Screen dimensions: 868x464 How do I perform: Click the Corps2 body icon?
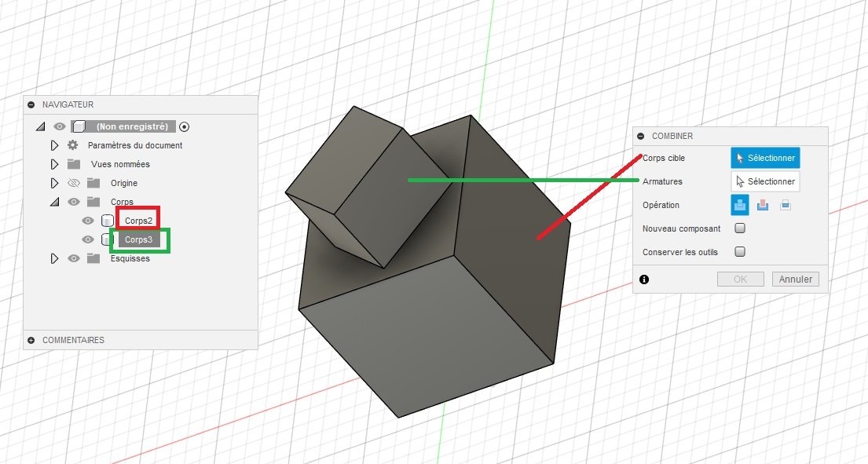pos(108,221)
